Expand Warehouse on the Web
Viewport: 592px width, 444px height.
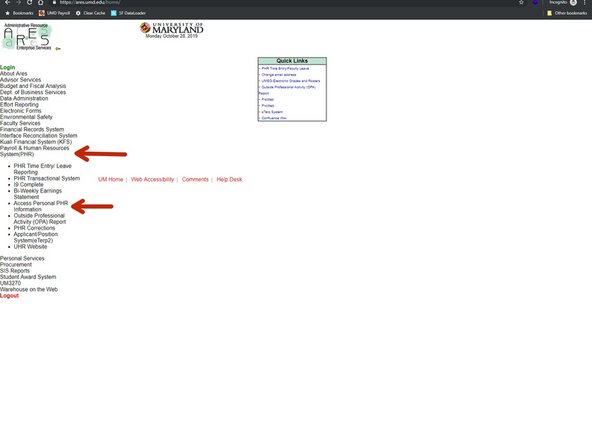point(29,289)
